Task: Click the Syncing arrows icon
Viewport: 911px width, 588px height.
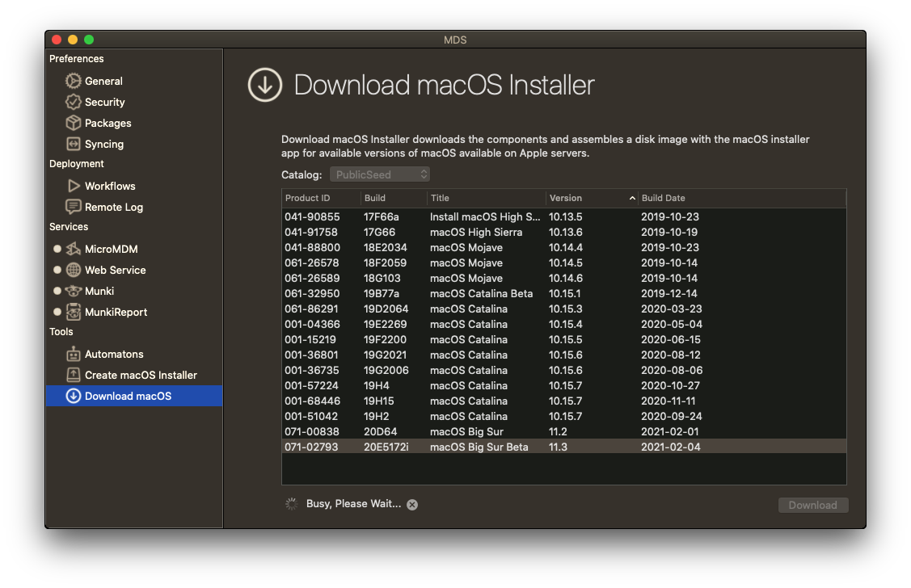Action: point(73,144)
